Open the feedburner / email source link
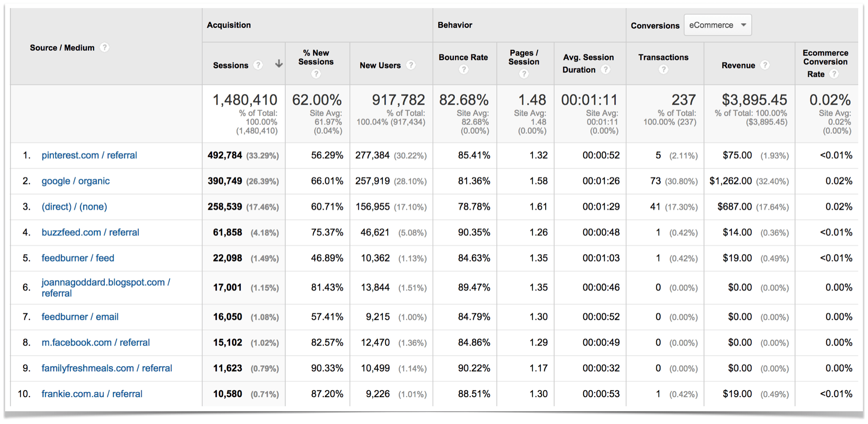Viewport: 868px width, 424px height. [80, 317]
